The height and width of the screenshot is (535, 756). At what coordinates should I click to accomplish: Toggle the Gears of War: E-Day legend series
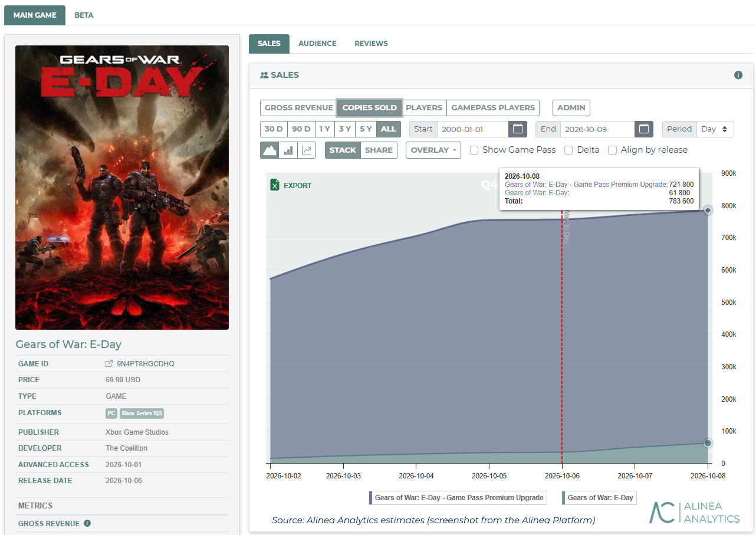click(599, 498)
